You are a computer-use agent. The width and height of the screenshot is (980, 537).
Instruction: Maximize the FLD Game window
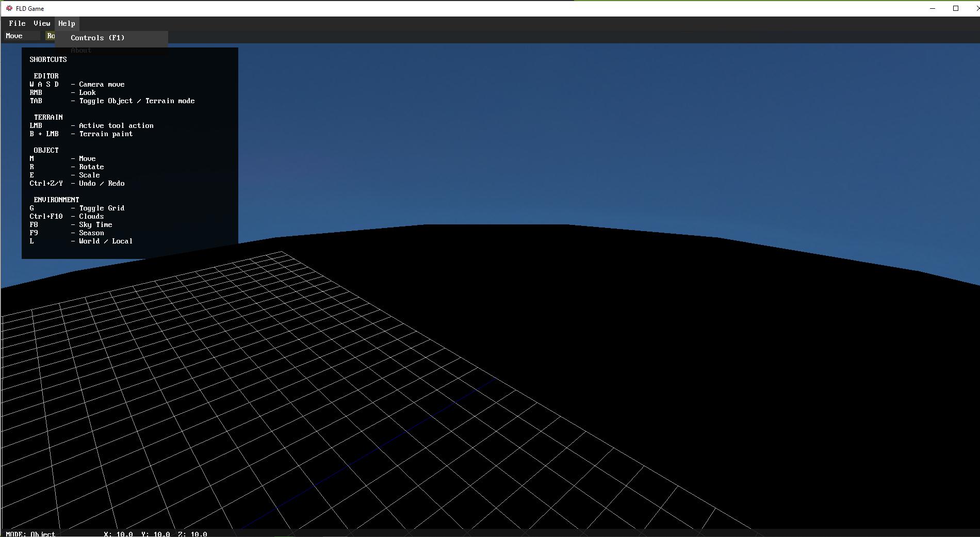click(x=956, y=8)
